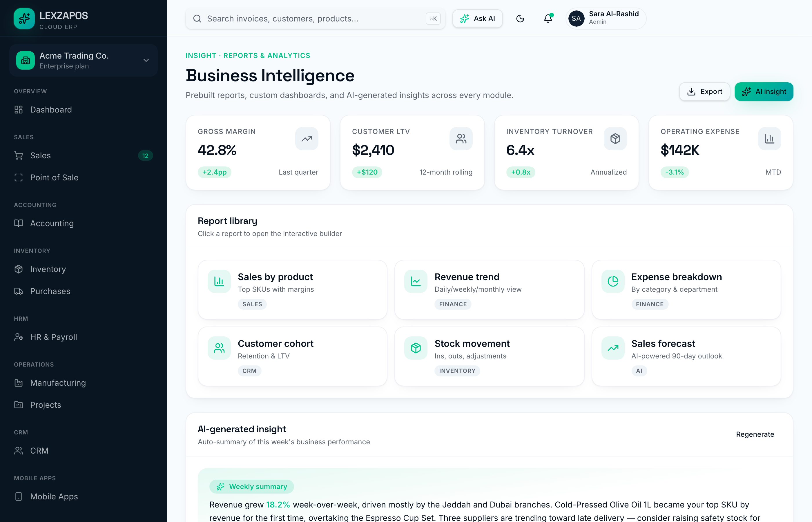Viewport: 812px width, 522px height.
Task: Click the $142K operating expense value
Action: [680, 150]
